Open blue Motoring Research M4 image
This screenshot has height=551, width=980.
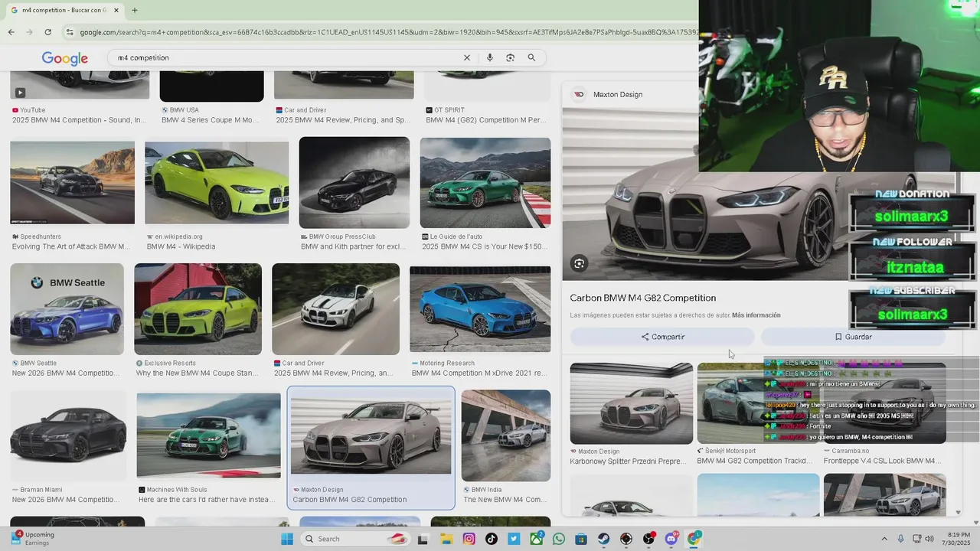pos(480,309)
